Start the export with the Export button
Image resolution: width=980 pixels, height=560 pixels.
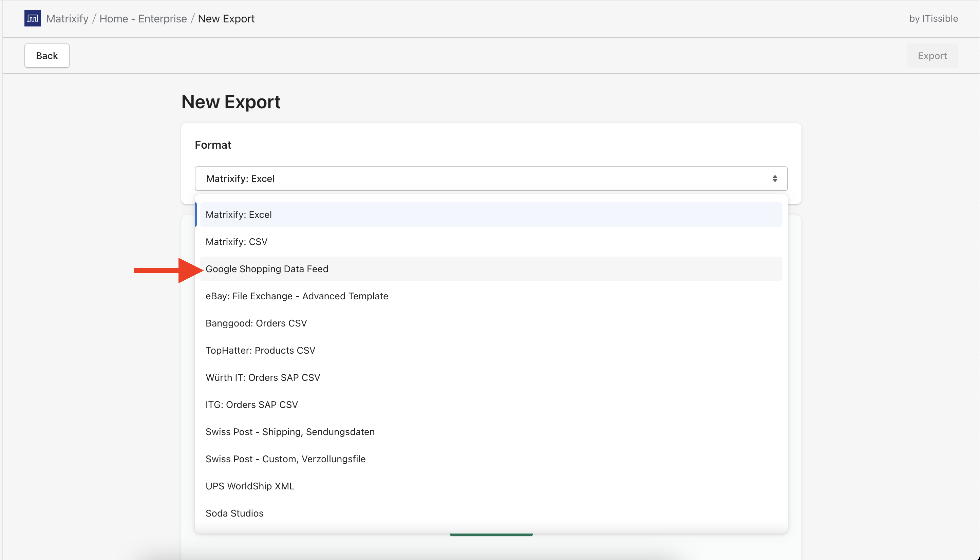(x=932, y=55)
